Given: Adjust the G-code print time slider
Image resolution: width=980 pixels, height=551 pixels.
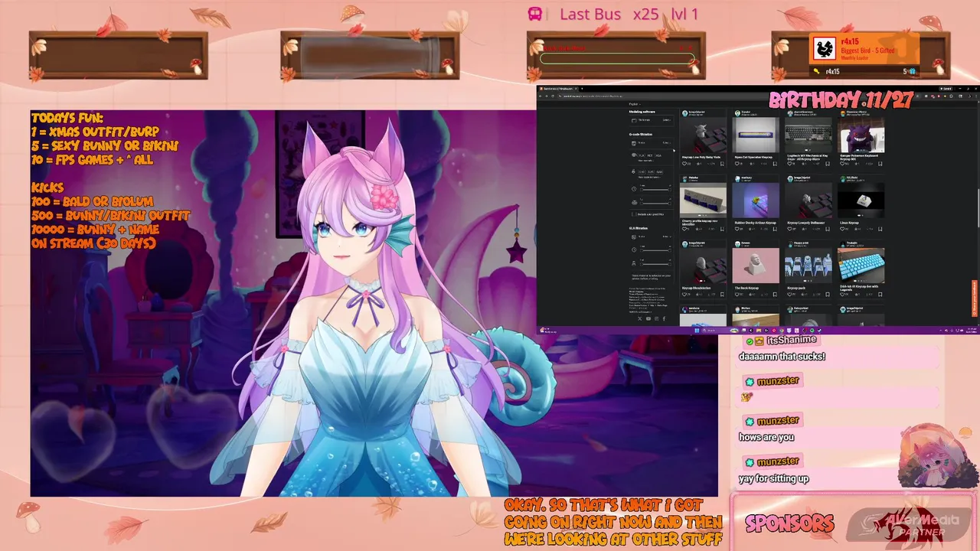Looking at the screenshot, I should 655,190.
